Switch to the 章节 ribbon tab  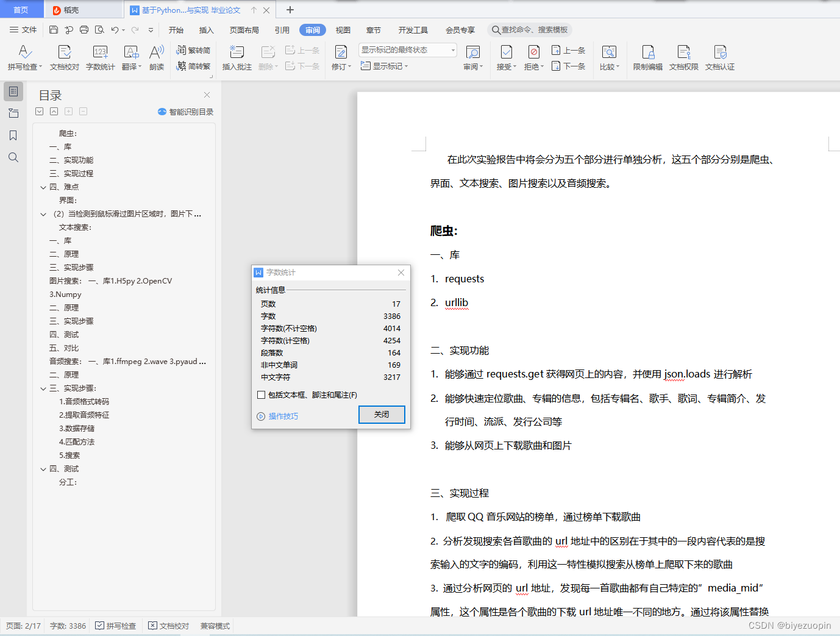[x=374, y=30]
